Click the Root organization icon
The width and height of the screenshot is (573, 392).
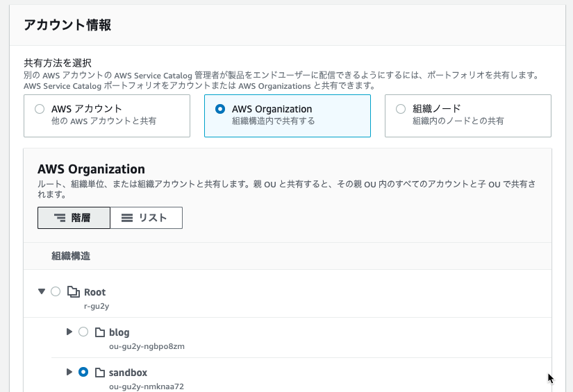[x=74, y=291]
